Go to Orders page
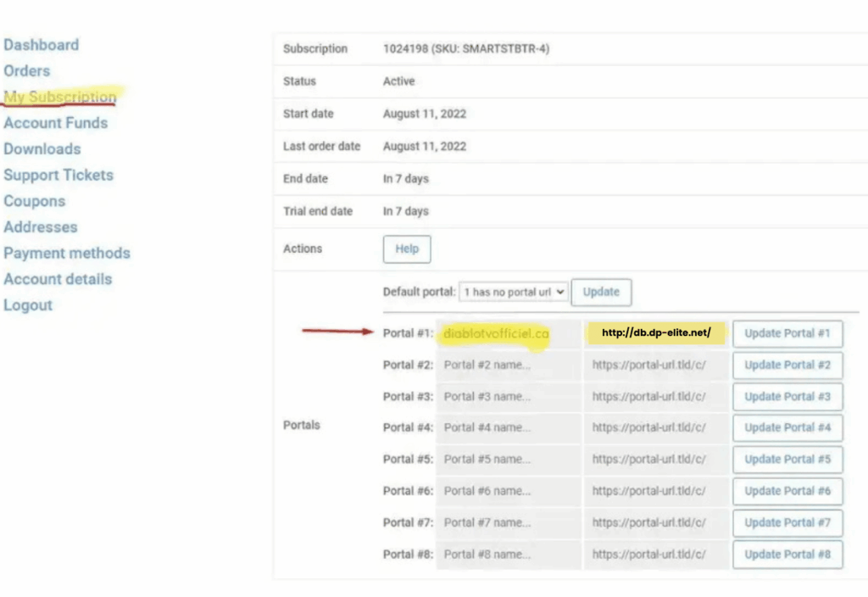The height and width of the screenshot is (597, 868). [x=26, y=71]
